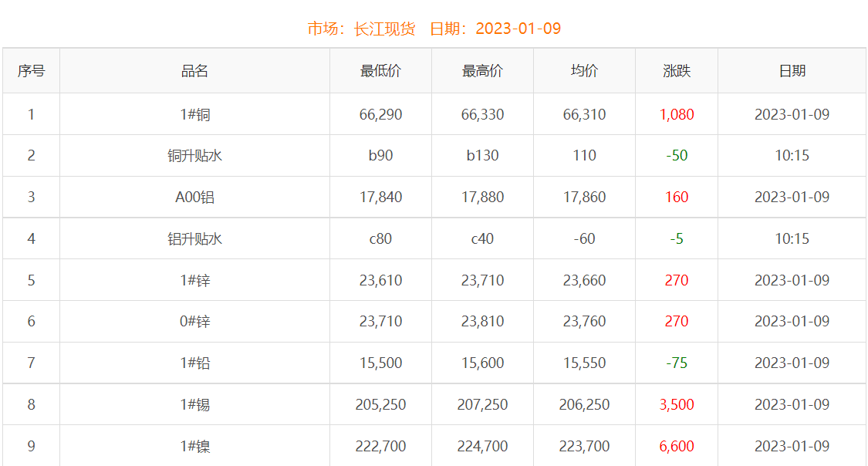Screen dimensions: 868x466
Task: Select the 1#锌 product name
Action: (194, 281)
